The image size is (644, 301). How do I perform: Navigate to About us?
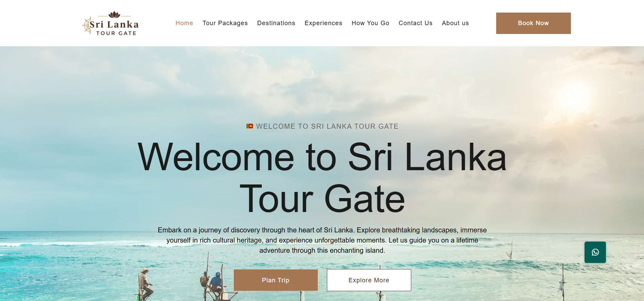455,23
